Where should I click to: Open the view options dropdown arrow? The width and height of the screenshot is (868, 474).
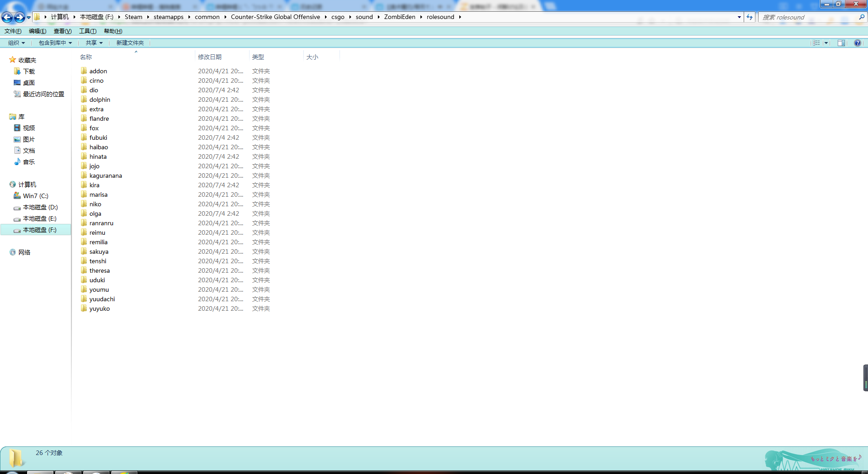click(x=826, y=43)
